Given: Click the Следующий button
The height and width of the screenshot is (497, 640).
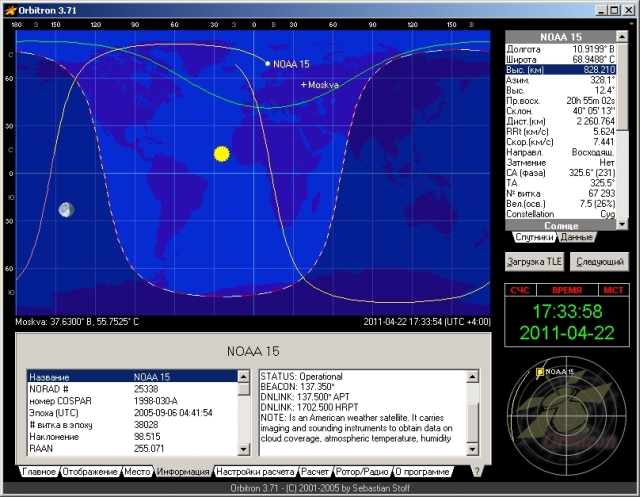Looking at the screenshot, I should tap(600, 262).
